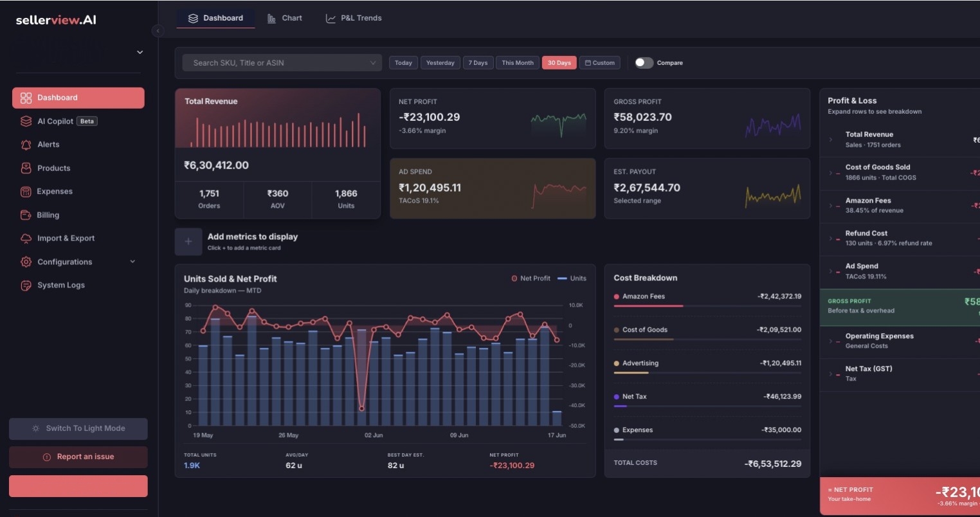
Task: Click the sun icon for light mode
Action: 36,428
